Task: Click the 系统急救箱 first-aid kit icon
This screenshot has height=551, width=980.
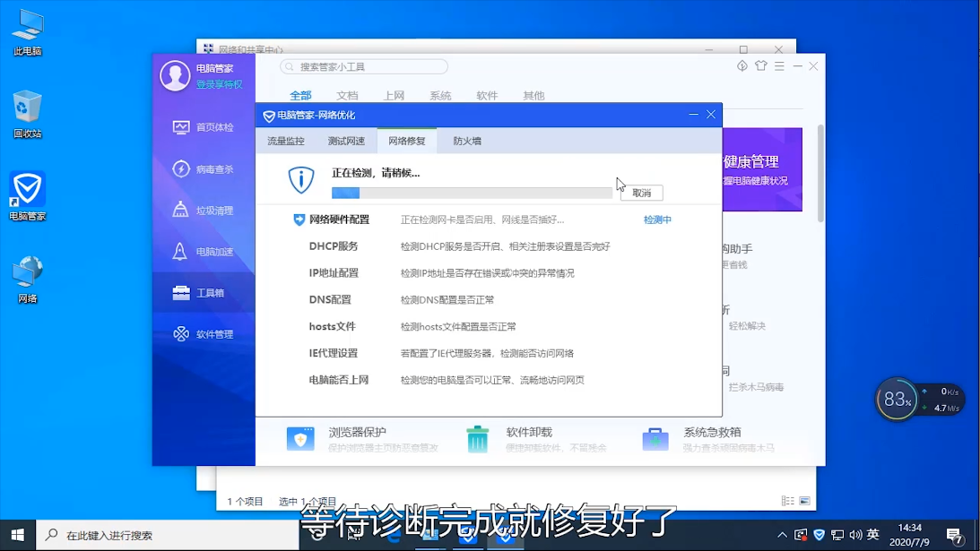Action: pyautogui.click(x=655, y=439)
